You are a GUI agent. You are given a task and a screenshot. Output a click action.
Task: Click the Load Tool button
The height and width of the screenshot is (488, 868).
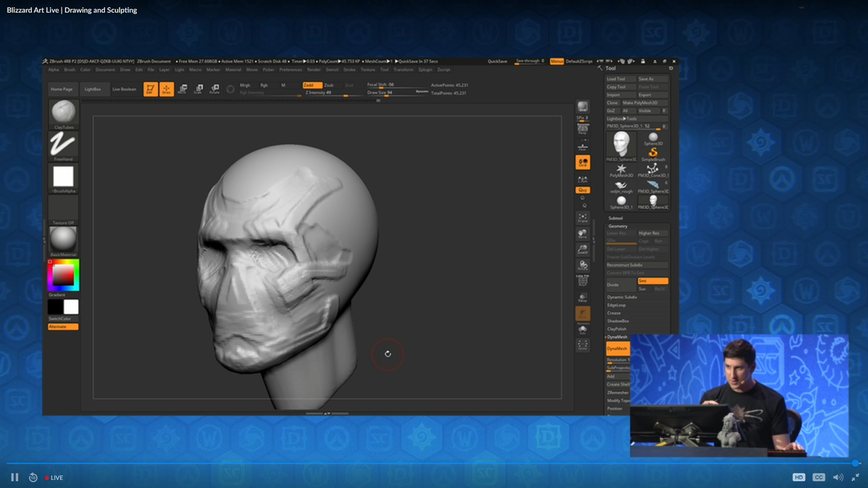pos(620,79)
